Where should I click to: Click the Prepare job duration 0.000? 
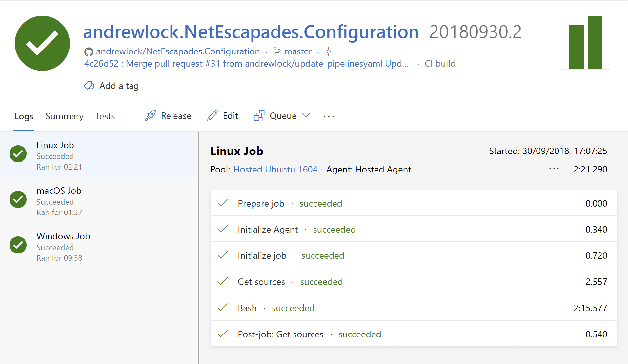[596, 203]
